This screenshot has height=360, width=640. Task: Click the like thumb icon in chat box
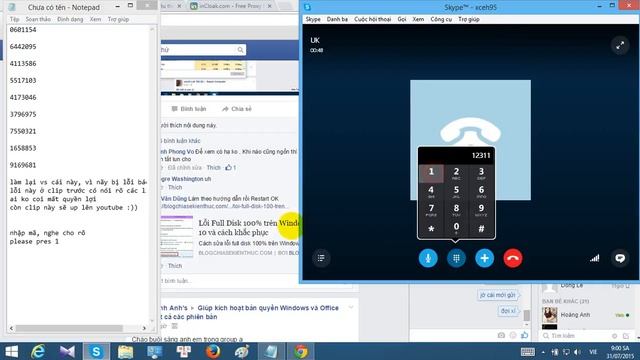524,335
